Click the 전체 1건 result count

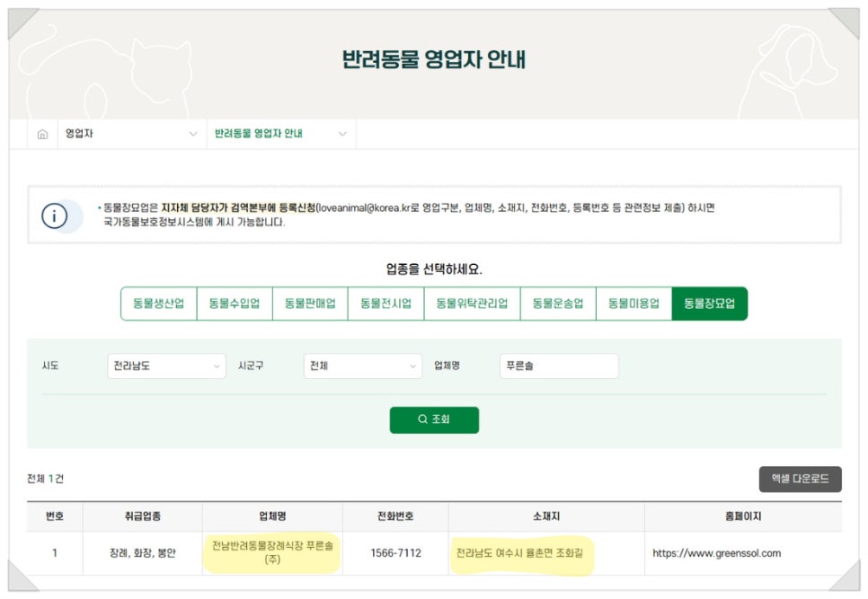[x=46, y=479]
